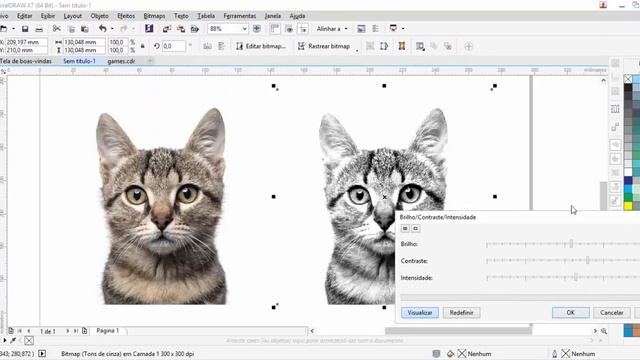The width and height of the screenshot is (640, 360).
Task: Confirm the dialog with OK
Action: 571,313
